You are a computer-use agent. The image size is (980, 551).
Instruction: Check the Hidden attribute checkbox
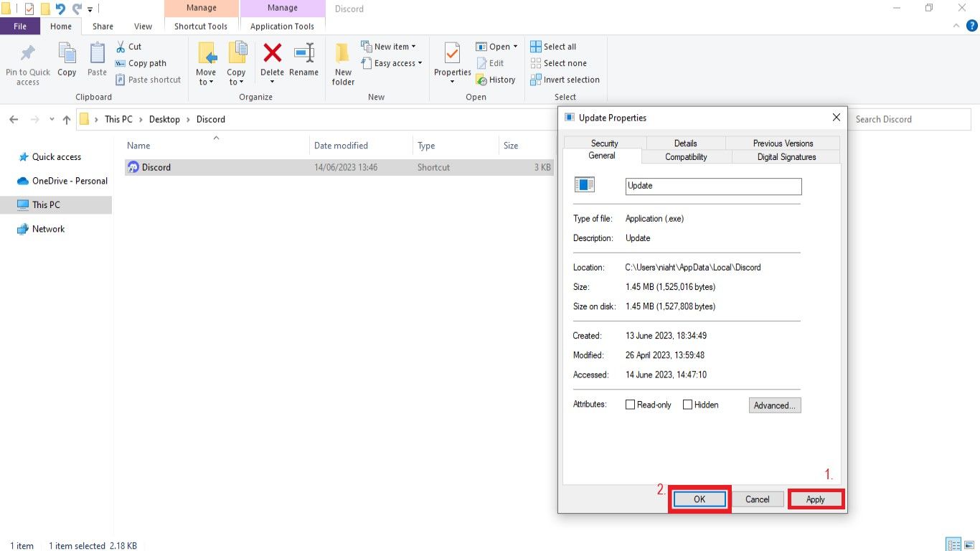(687, 404)
